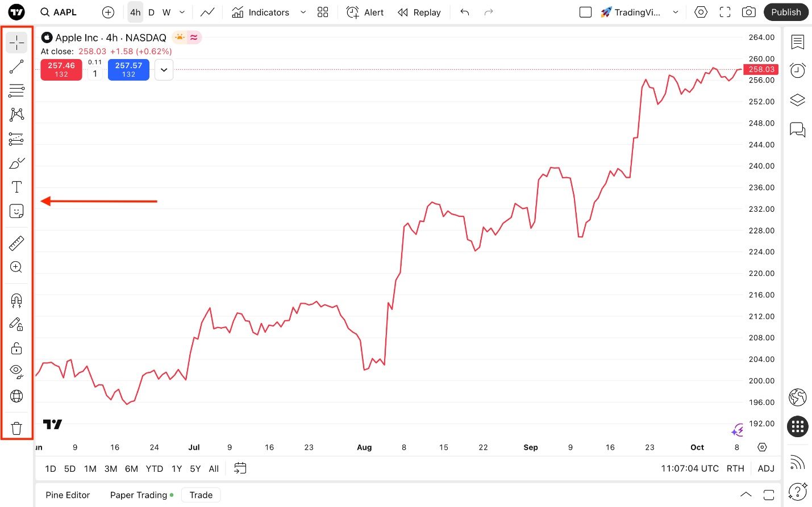The height and width of the screenshot is (507, 812).
Task: Toggle lock all drawings
Action: 16,348
